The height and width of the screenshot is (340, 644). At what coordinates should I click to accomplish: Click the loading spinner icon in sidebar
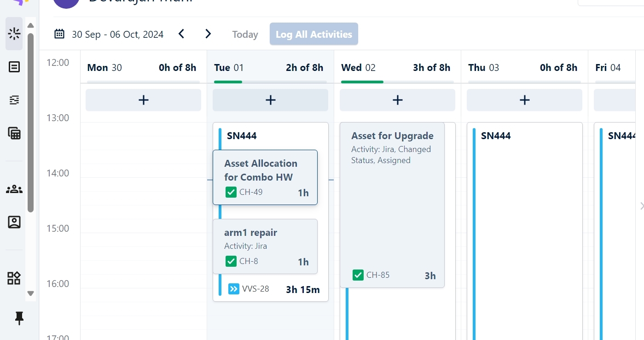(14, 34)
